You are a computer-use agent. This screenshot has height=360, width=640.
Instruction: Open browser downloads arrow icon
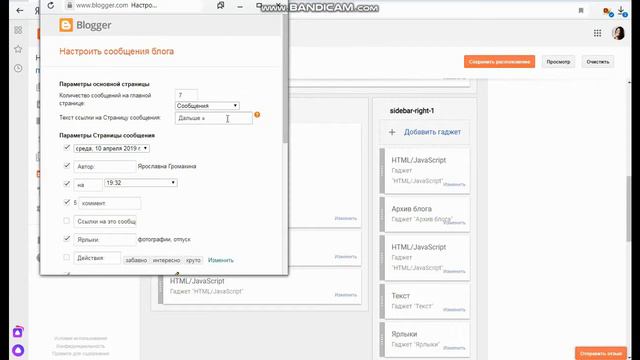[622, 11]
